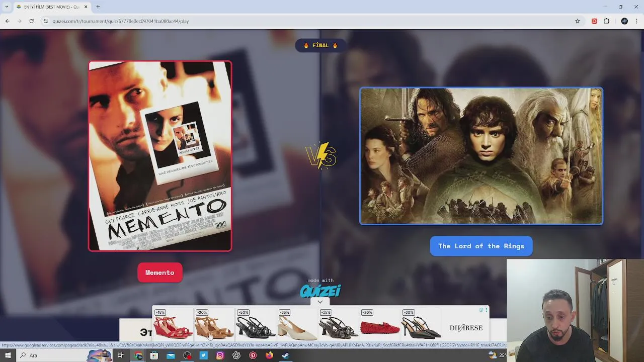Reload the quizei page
Viewport: 644px width, 362px height.
(31, 21)
